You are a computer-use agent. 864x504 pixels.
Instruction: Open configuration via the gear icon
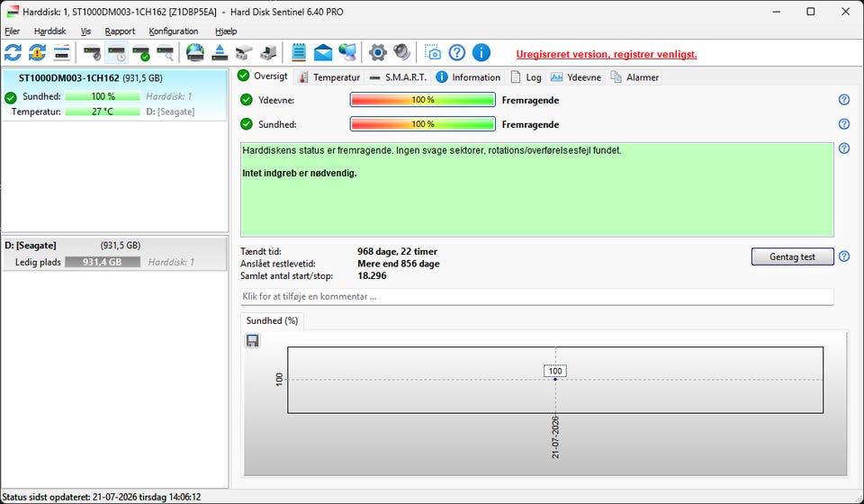378,53
